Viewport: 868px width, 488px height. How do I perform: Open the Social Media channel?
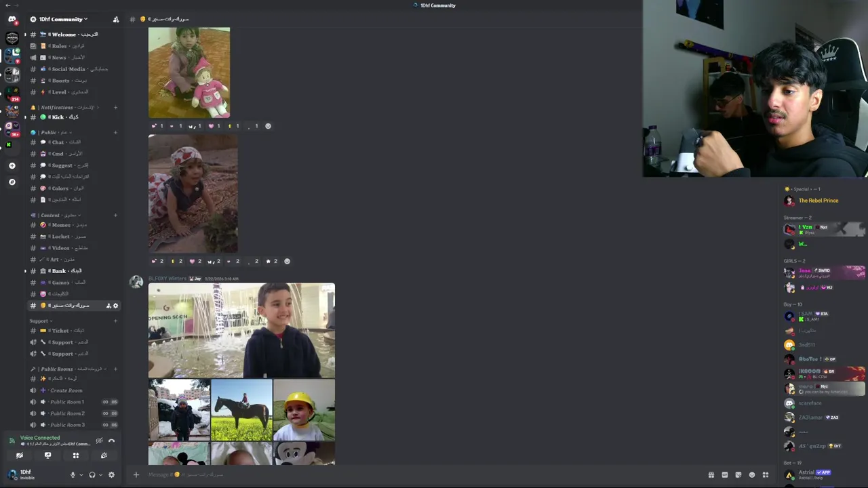coord(74,69)
